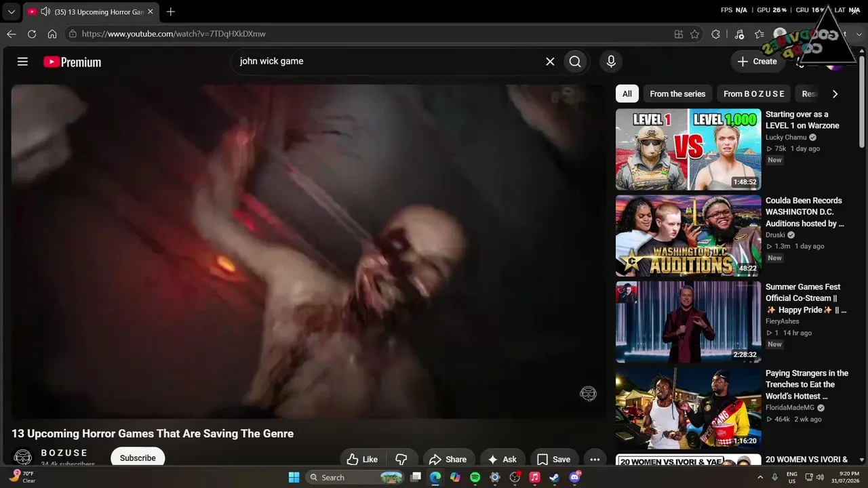Viewport: 868px width, 488px height.
Task: Expand the tab search dropdown
Action: pos(12,12)
